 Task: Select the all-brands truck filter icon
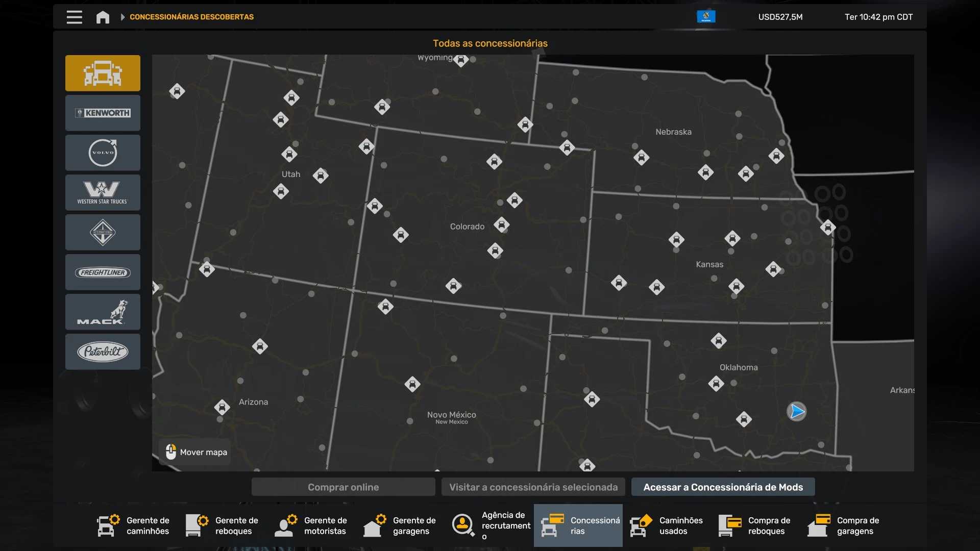coord(103,73)
